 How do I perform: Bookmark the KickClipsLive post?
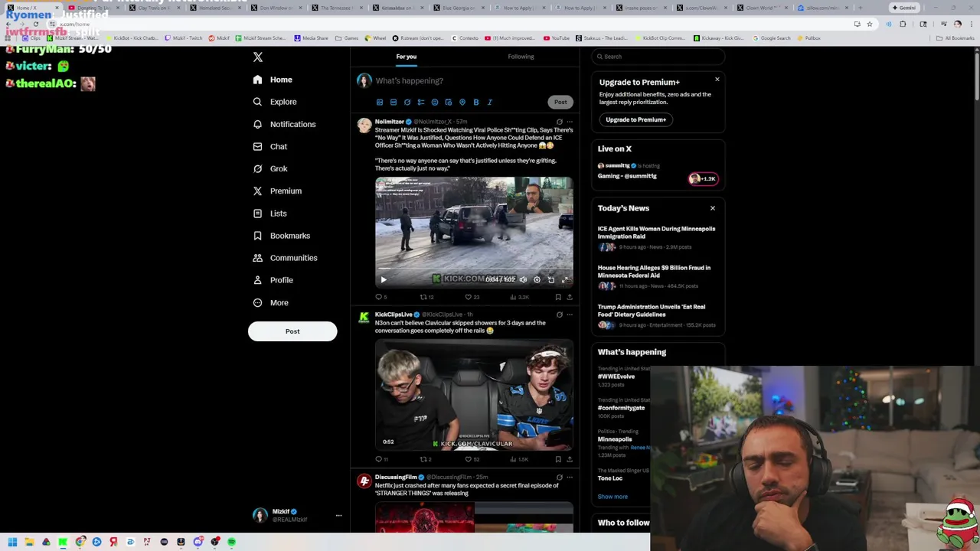[558, 459]
